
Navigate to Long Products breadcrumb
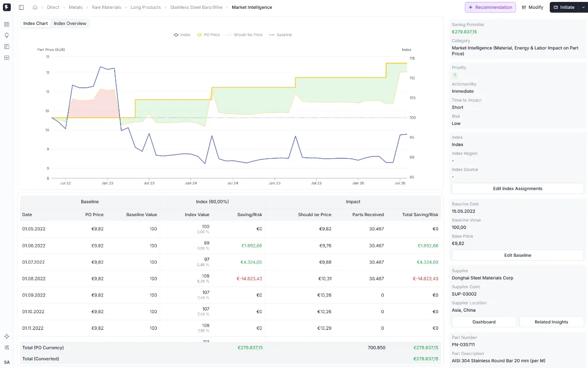point(146,7)
